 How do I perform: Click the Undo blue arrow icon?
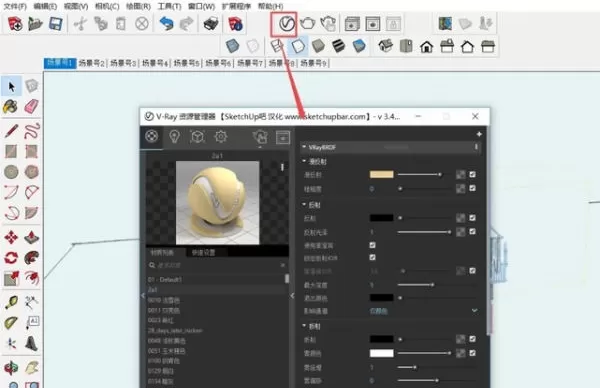(x=166, y=24)
